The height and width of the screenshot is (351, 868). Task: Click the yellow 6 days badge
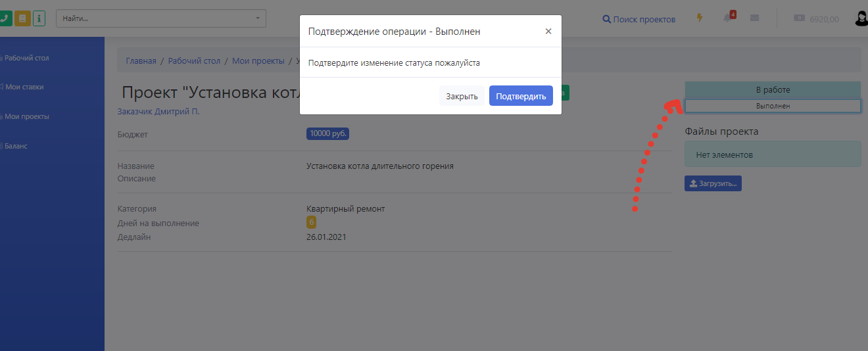point(312,222)
